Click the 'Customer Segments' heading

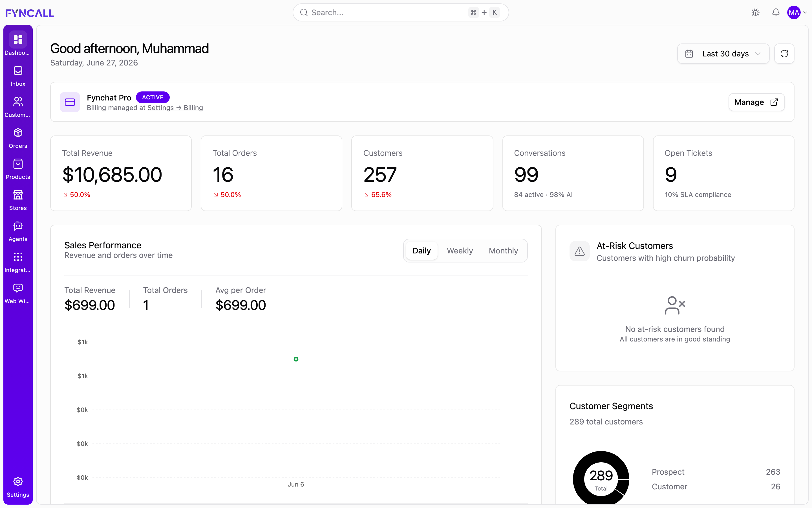click(611, 406)
